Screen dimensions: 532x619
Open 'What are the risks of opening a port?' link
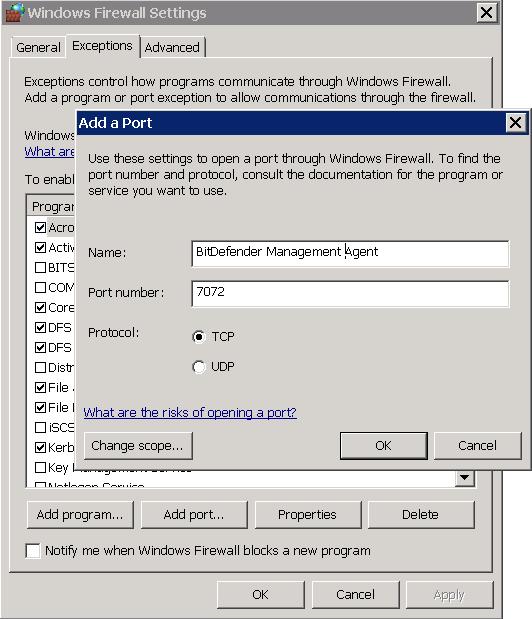point(190,413)
